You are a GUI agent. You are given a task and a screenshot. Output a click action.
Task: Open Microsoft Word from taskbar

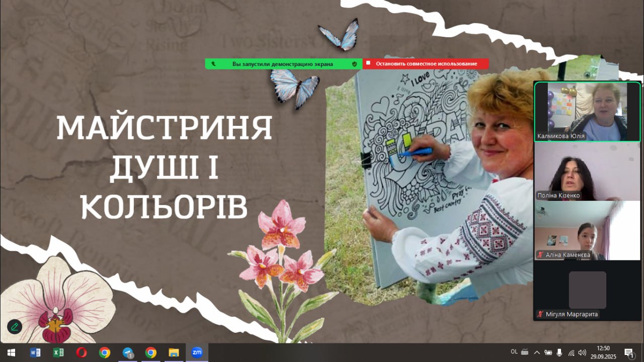click(x=35, y=352)
